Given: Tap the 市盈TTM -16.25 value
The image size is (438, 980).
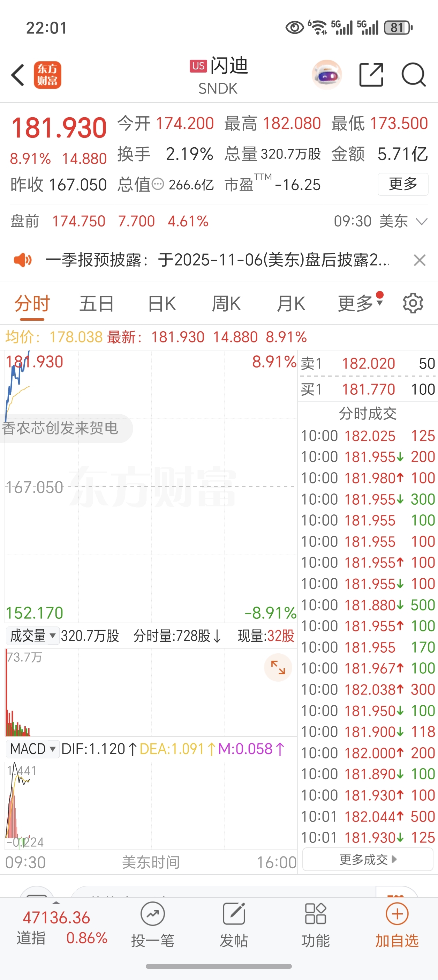Looking at the screenshot, I should (298, 185).
